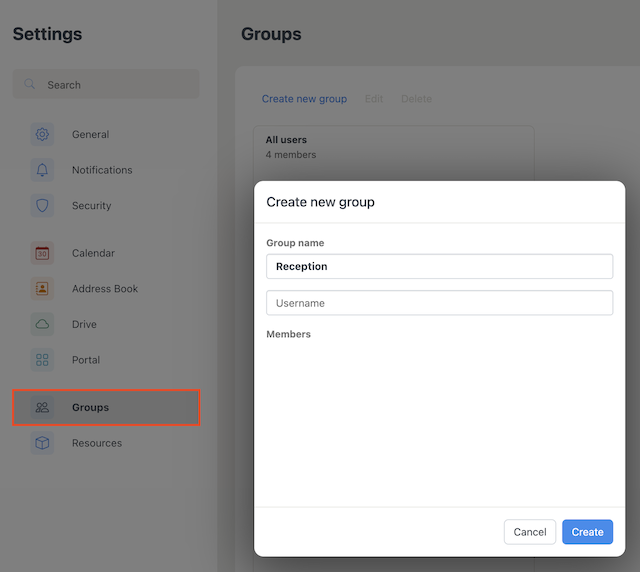The height and width of the screenshot is (572, 640).
Task: Click the Groups people icon
Action: click(42, 407)
